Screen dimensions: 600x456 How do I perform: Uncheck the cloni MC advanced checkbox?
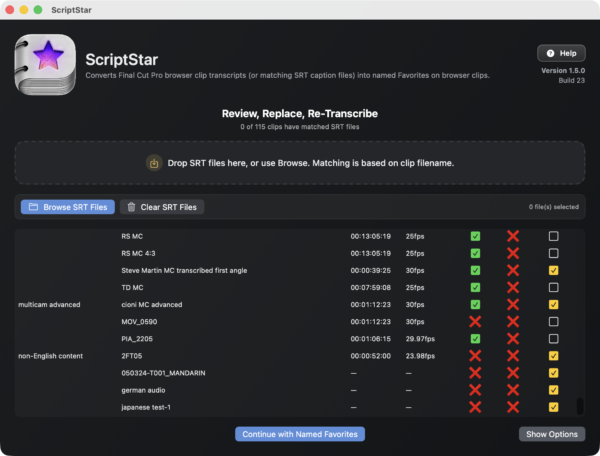[553, 305]
